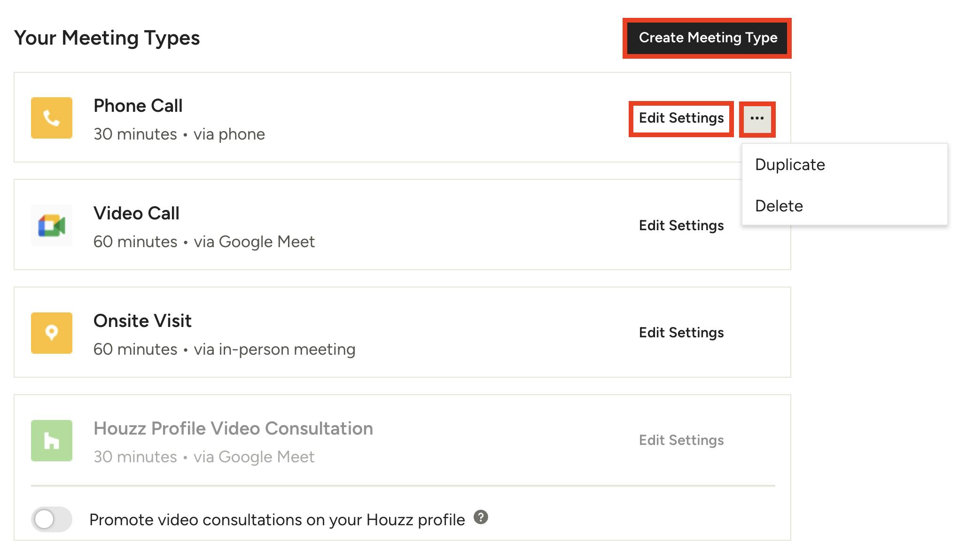Edit Settings for Houzz Profile Video Consultation

pos(681,440)
